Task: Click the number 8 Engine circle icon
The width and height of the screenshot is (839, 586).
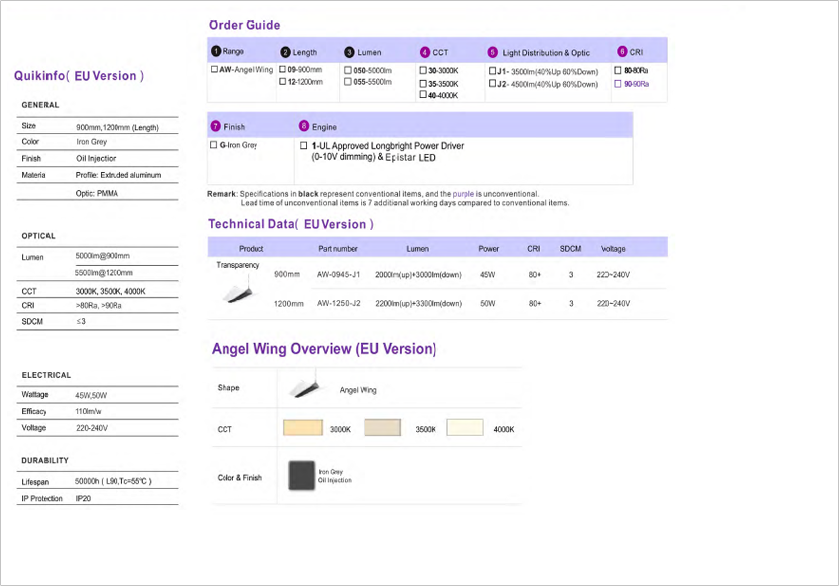Action: [304, 127]
